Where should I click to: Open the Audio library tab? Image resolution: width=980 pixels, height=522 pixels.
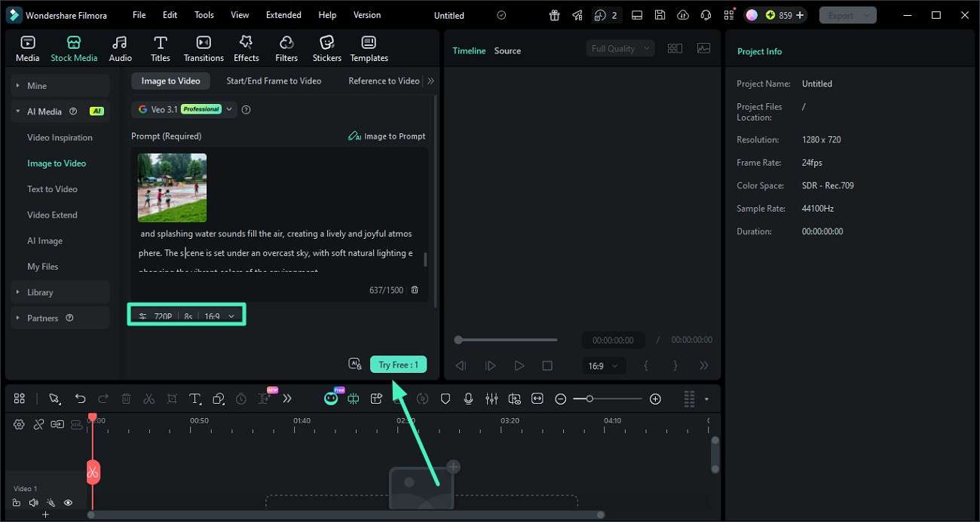120,49
